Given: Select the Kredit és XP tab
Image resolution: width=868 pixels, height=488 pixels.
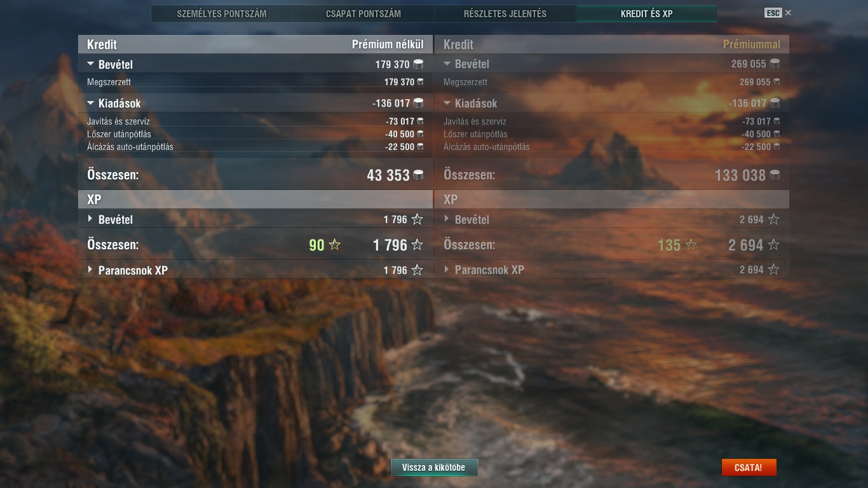Looking at the screenshot, I should point(647,13).
